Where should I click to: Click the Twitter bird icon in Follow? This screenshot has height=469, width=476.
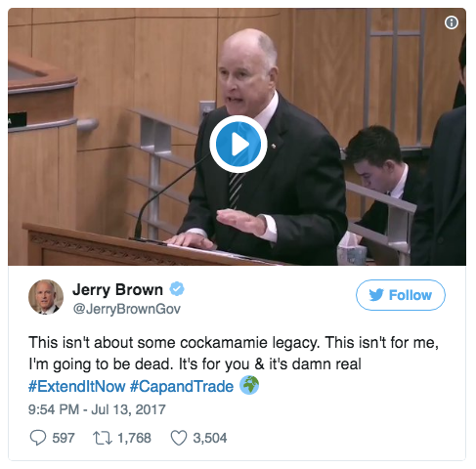click(376, 295)
